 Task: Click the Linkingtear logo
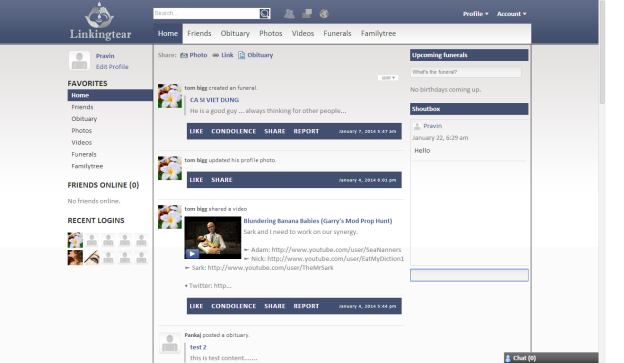pos(100,21)
